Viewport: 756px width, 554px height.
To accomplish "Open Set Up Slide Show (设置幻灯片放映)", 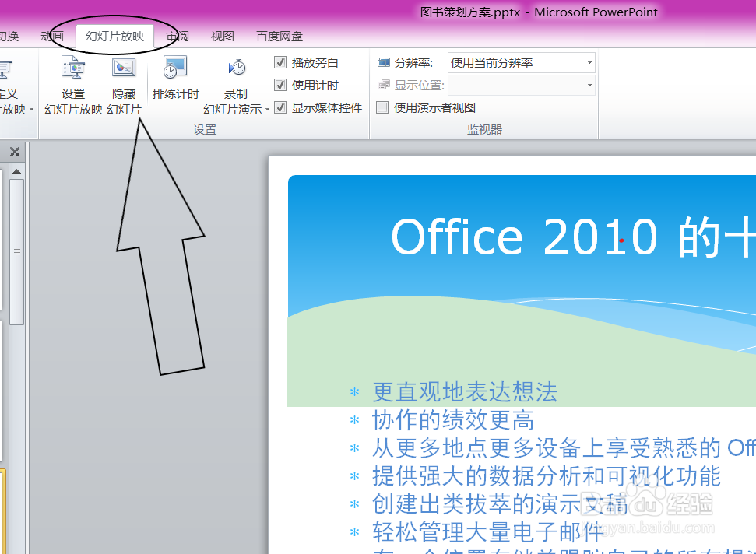I will pos(73,86).
